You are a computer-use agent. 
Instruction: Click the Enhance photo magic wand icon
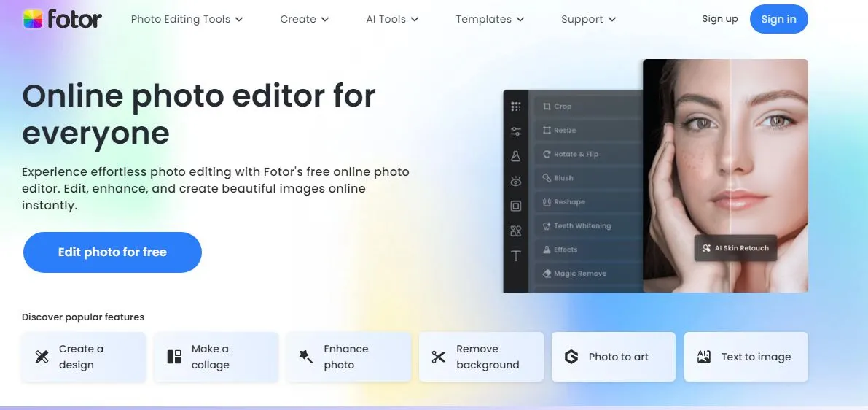coord(306,357)
